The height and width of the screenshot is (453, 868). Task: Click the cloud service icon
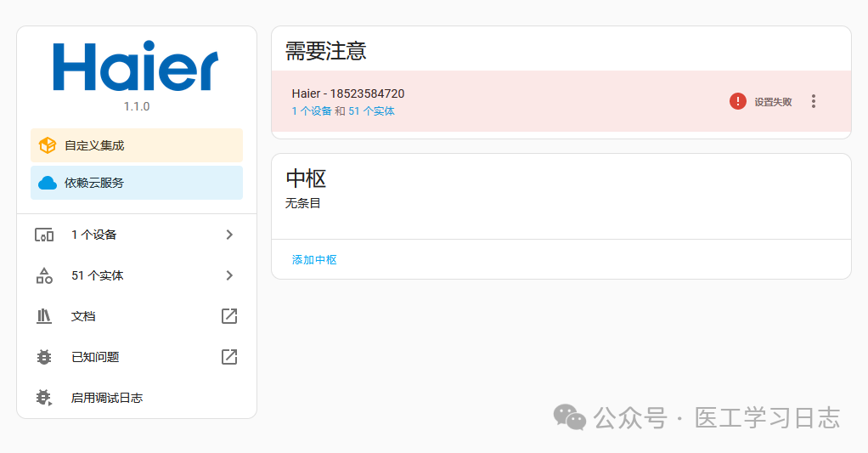pos(47,183)
